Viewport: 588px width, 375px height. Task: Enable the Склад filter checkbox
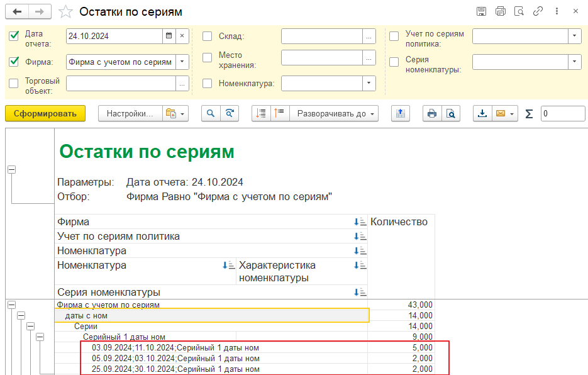click(207, 36)
